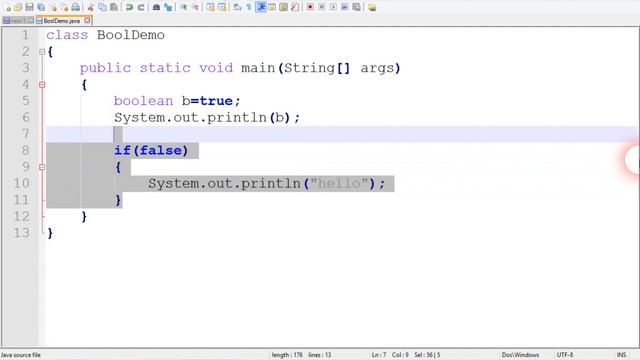The image size is (640, 360).
Task: Click line number 1 in the margin
Action: click(26, 35)
